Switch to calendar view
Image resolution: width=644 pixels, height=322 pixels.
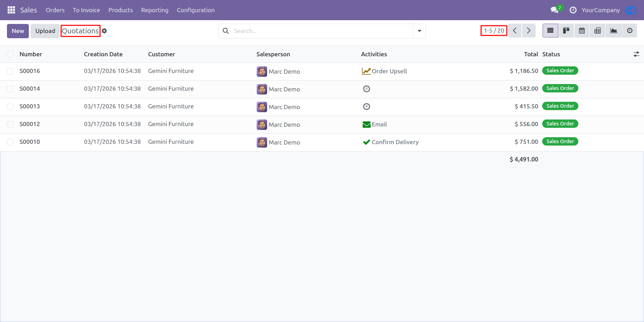pos(582,31)
